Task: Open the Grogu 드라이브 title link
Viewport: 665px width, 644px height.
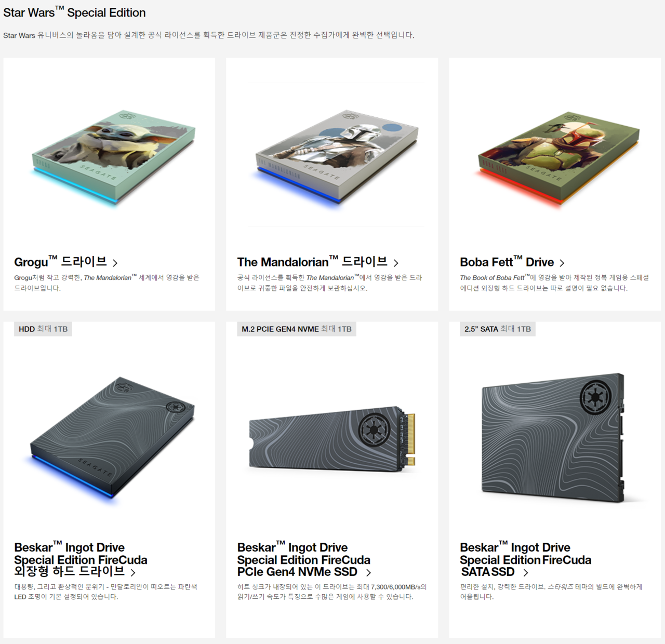Action: [x=60, y=261]
